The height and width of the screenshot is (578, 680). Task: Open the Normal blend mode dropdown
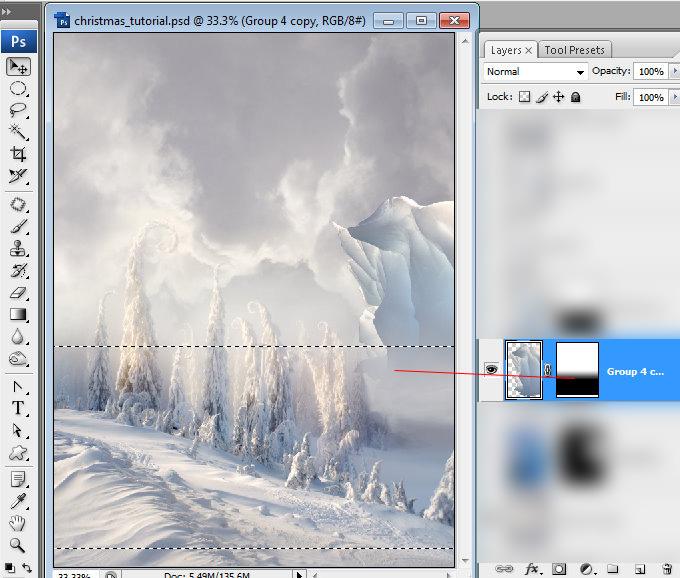coord(536,72)
